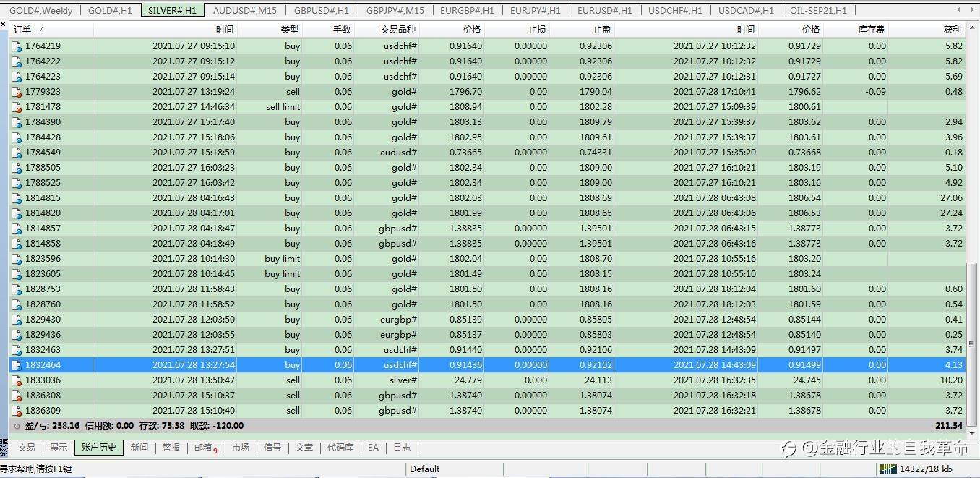Open the 警报 terminal tab
980x478 pixels.
[171, 448]
